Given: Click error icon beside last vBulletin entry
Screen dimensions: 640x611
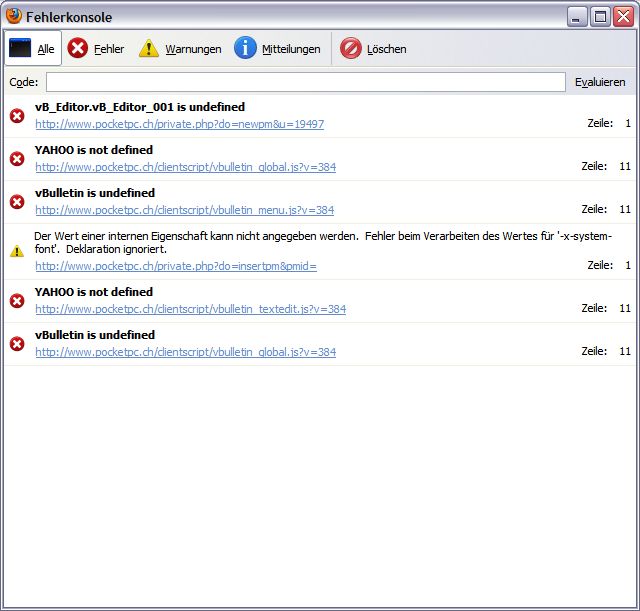Looking at the screenshot, I should (17, 344).
